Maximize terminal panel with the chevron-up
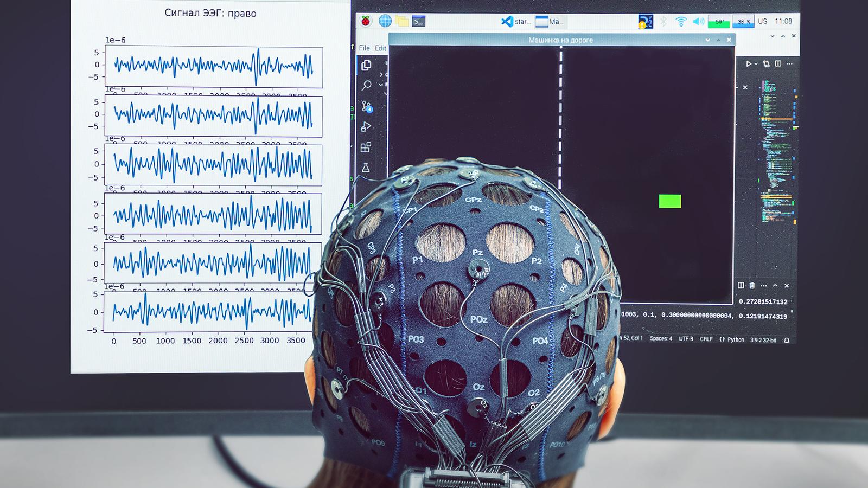This screenshot has width=868, height=488. coord(775,285)
